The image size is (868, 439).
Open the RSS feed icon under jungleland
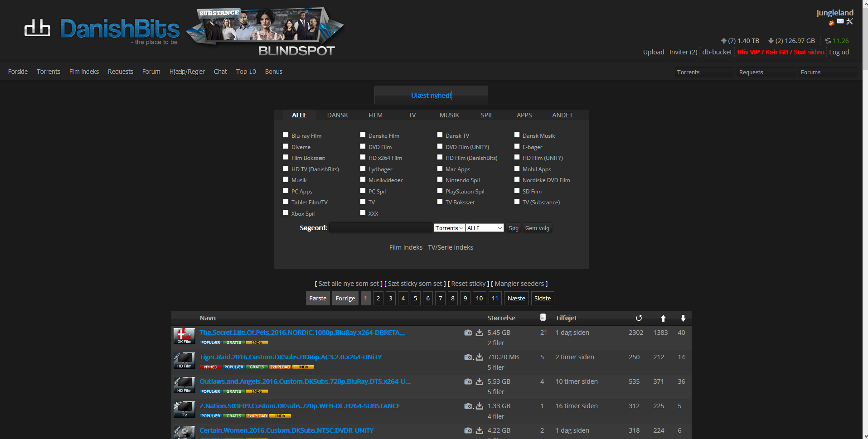click(831, 23)
